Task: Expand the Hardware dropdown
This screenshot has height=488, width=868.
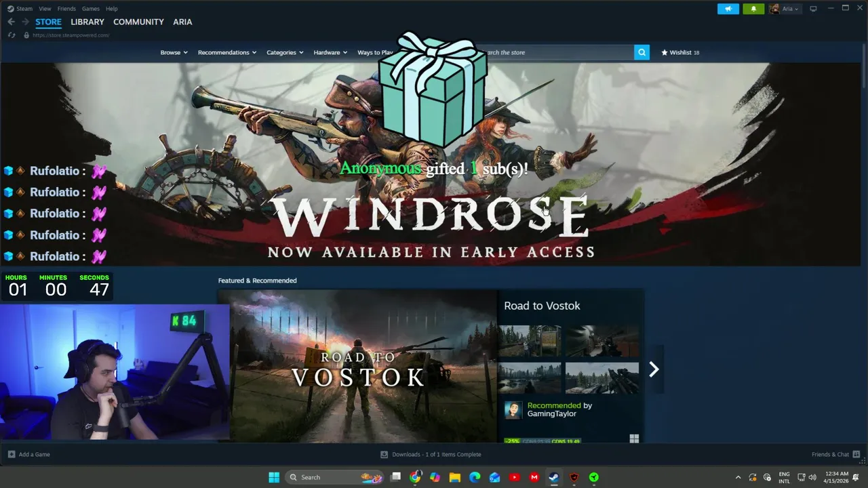Action: point(330,52)
